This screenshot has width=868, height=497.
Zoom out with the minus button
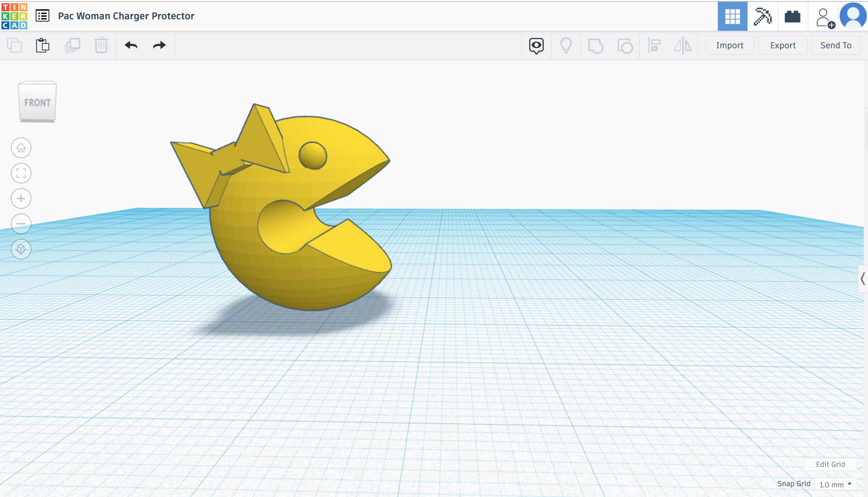(x=21, y=223)
